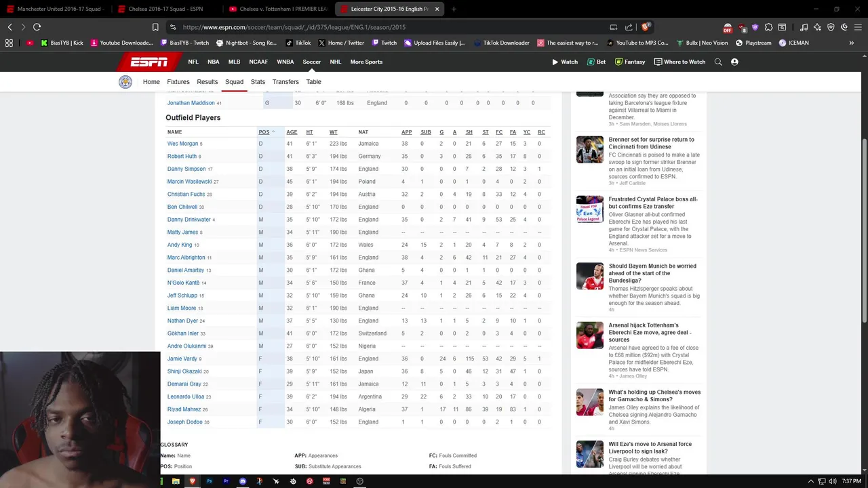Open Wes Morgan player page
Screen dimensions: 868x488
pyautogui.click(x=182, y=144)
